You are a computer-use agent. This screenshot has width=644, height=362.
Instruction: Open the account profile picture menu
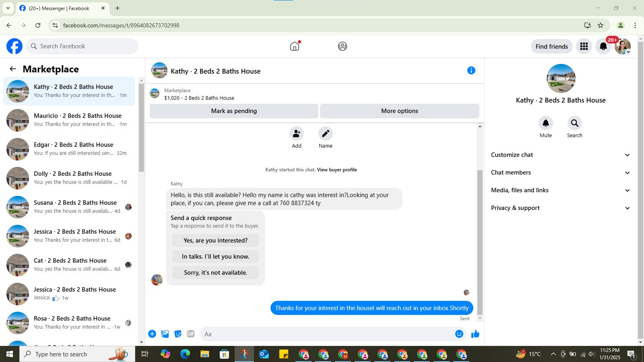coord(623,46)
